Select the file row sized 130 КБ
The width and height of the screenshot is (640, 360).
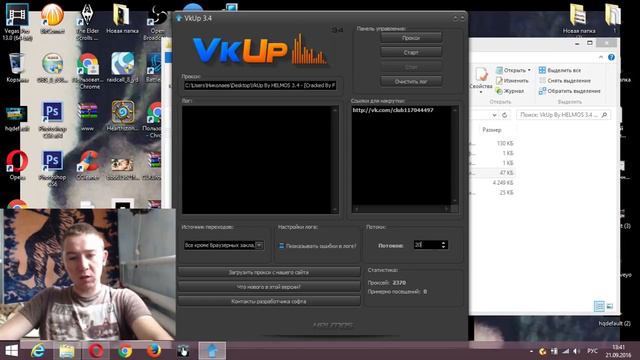click(492, 143)
